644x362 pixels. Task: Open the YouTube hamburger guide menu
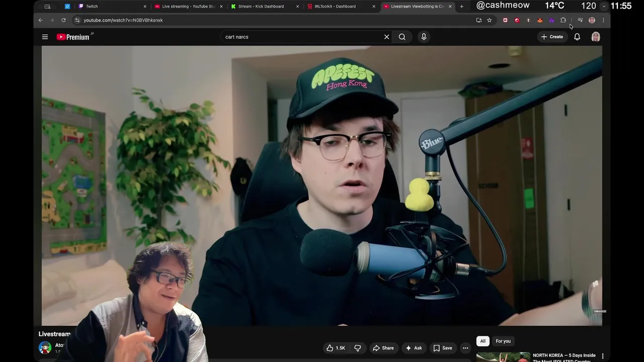(x=45, y=37)
